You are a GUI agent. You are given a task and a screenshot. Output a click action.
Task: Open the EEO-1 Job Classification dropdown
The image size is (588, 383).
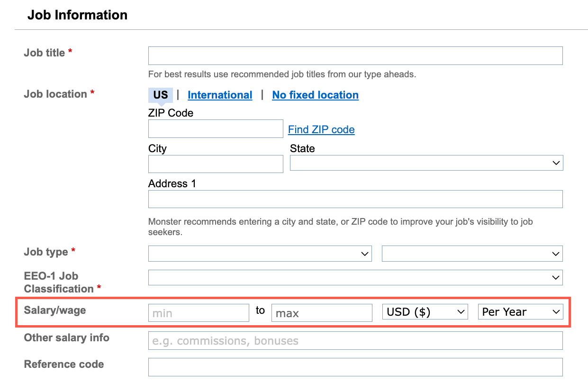coord(355,278)
